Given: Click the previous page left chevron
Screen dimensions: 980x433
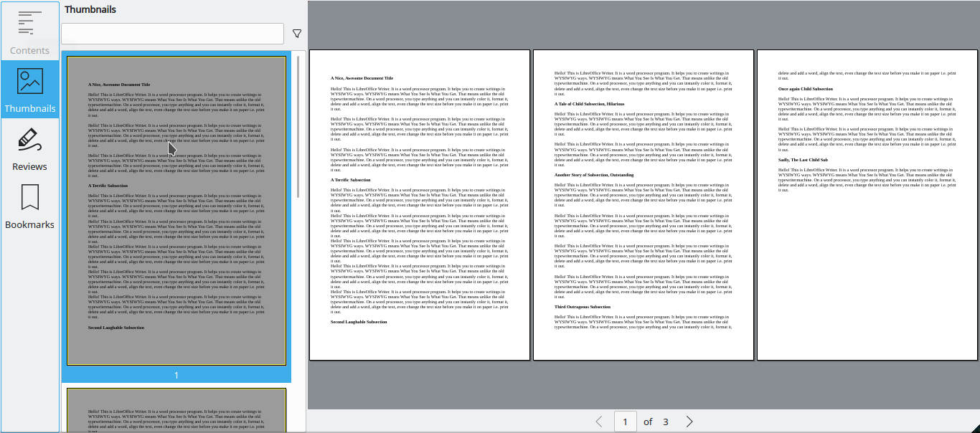Looking at the screenshot, I should point(599,422).
